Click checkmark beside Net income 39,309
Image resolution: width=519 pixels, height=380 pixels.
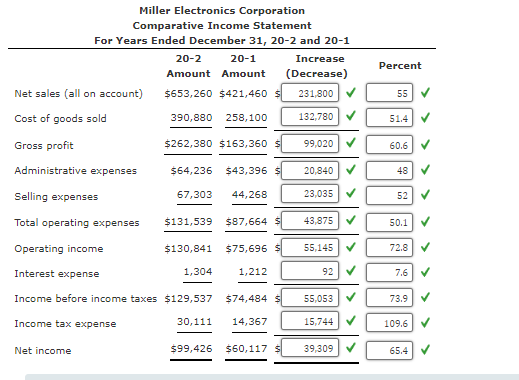(x=351, y=347)
